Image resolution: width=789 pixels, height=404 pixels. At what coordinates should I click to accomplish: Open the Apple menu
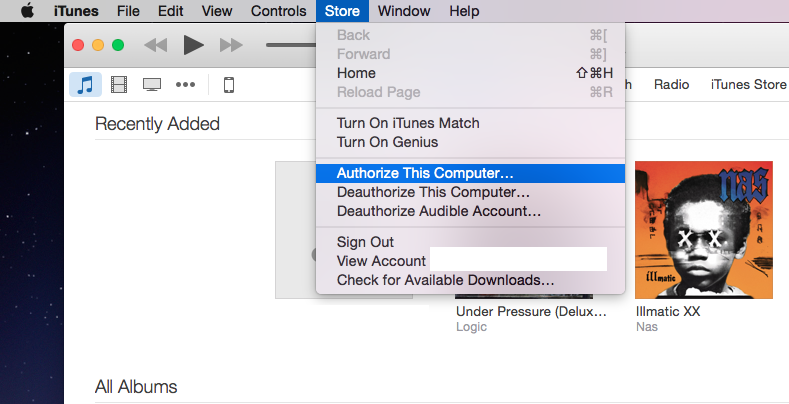[x=27, y=11]
